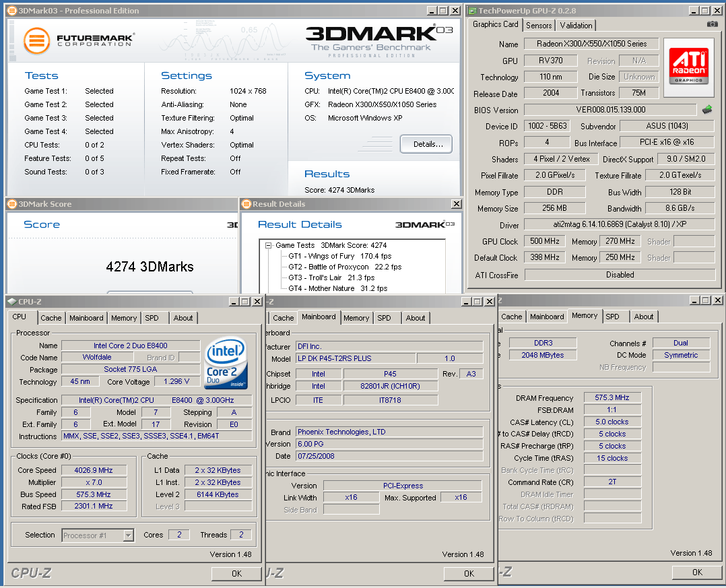Image resolution: width=726 pixels, height=588 pixels.
Task: Click OK in the right CPU-Z window
Action: [697, 573]
